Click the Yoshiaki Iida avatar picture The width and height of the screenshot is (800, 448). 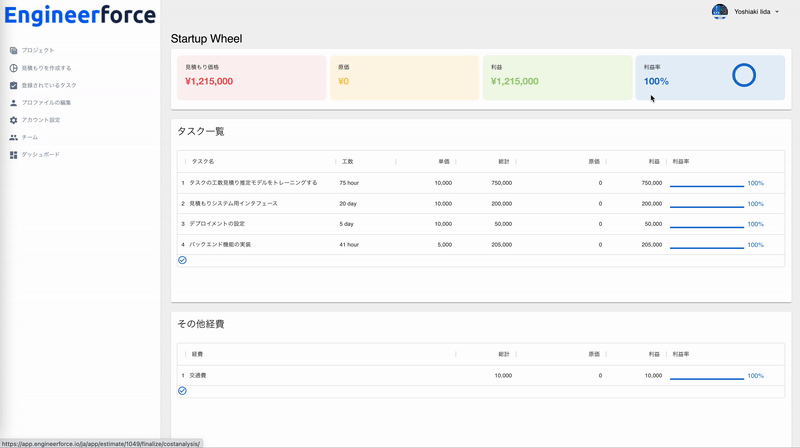[x=719, y=11]
